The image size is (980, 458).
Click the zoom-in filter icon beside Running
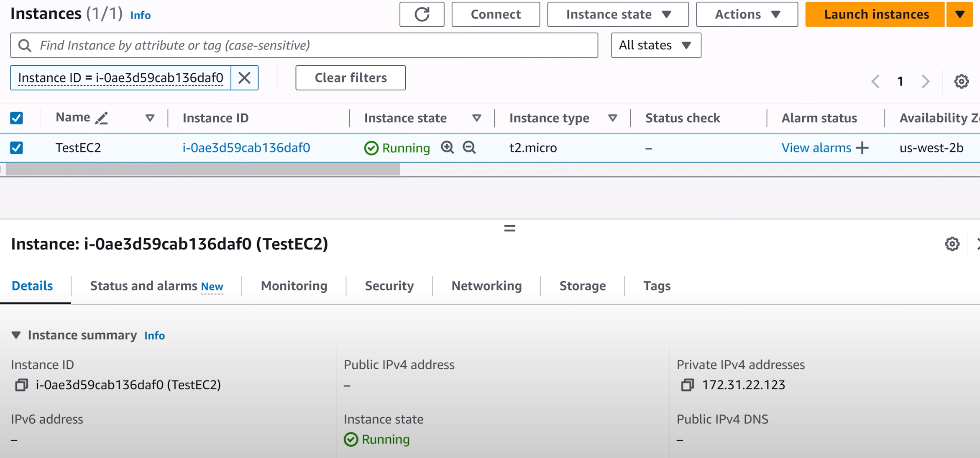[447, 147]
